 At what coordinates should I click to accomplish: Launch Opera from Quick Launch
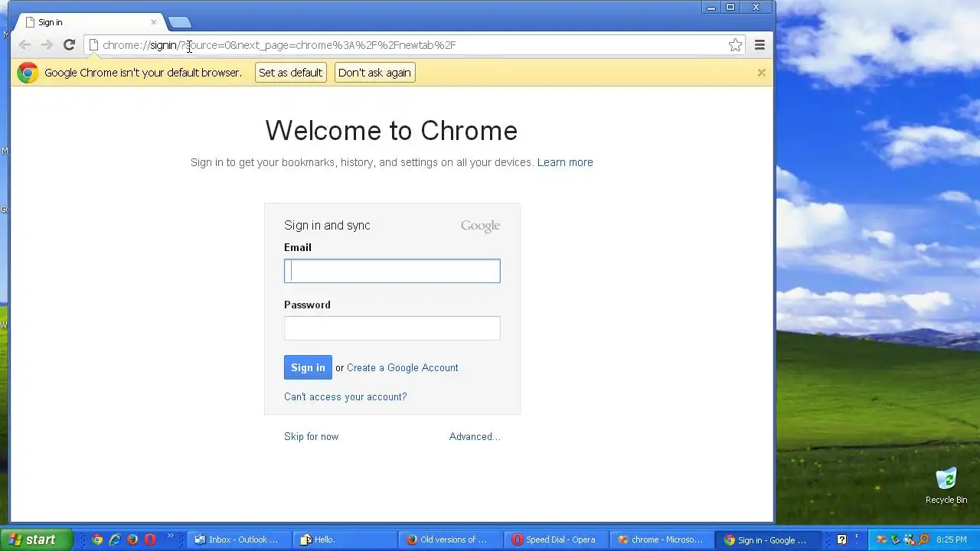[x=150, y=540]
